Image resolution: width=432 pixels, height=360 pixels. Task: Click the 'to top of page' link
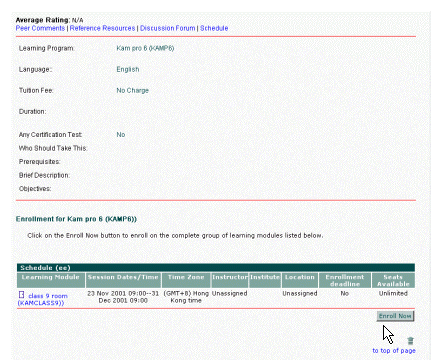coord(394,351)
